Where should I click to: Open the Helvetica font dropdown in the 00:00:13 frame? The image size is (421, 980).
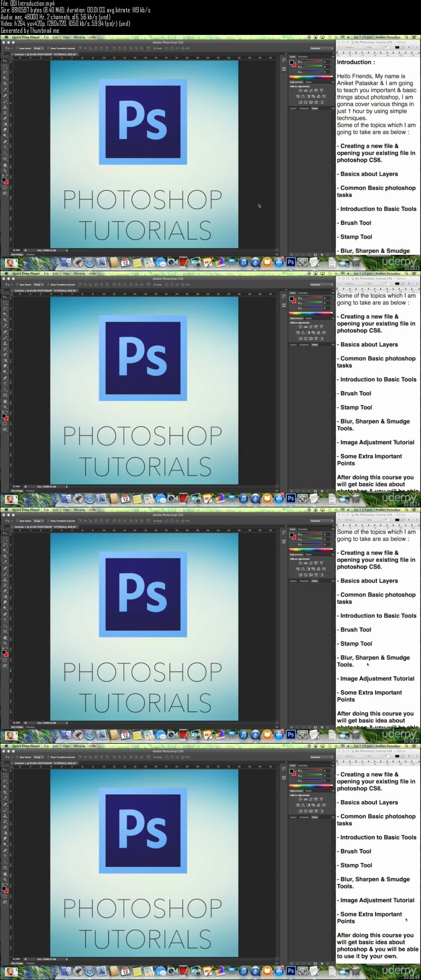coord(354,47)
